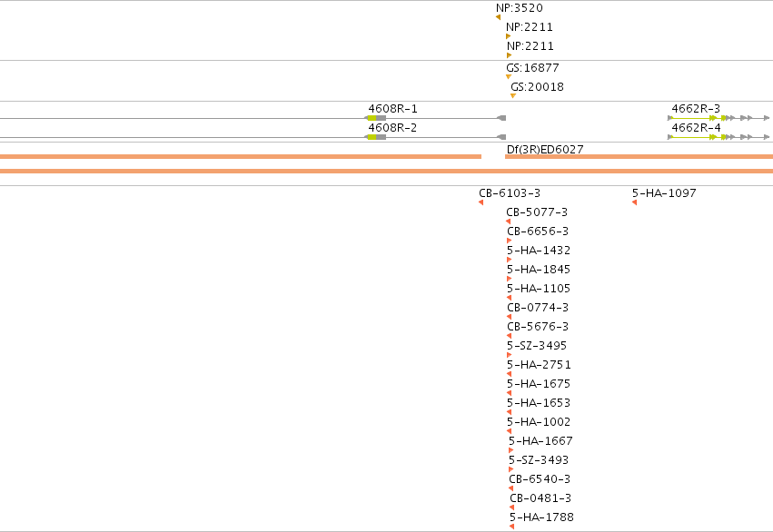Open the CB-5676-3 label
773x532 pixels.
(538, 327)
